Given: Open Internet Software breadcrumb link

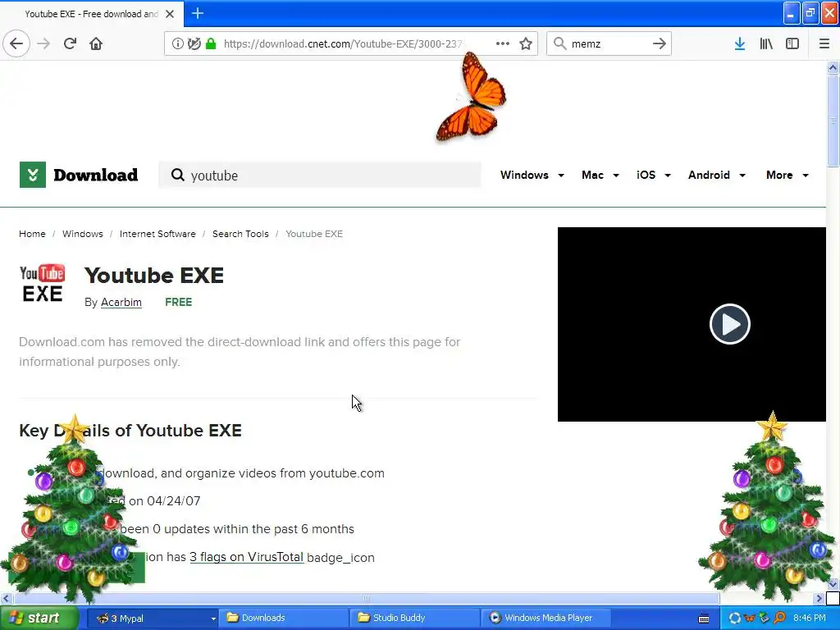Looking at the screenshot, I should pyautogui.click(x=157, y=234).
